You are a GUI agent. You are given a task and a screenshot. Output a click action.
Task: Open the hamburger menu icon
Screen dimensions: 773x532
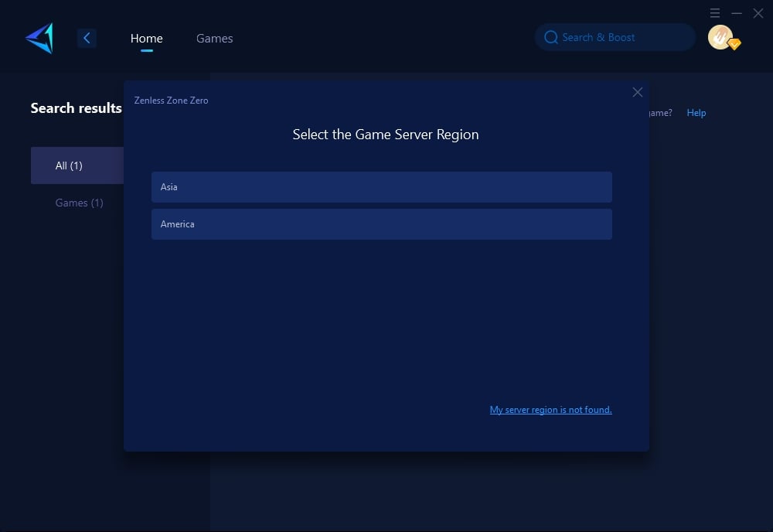[715, 13]
